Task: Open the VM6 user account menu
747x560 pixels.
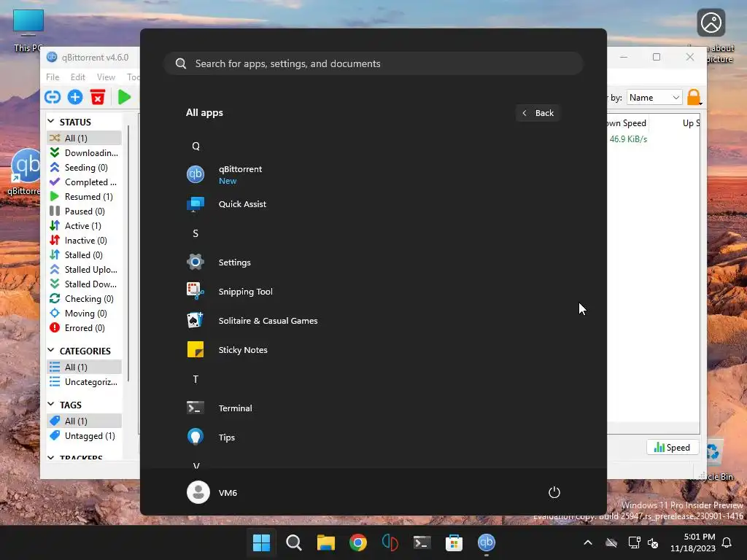Action: pos(212,492)
